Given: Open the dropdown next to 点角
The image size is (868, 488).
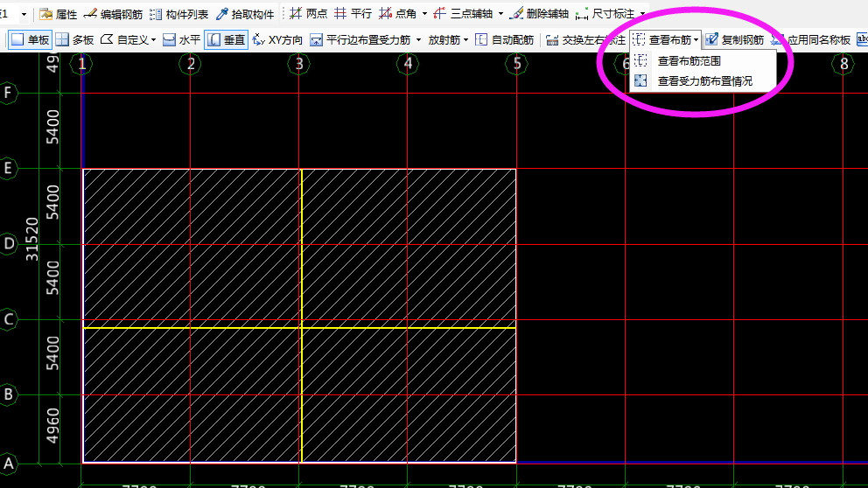Looking at the screenshot, I should pos(424,14).
